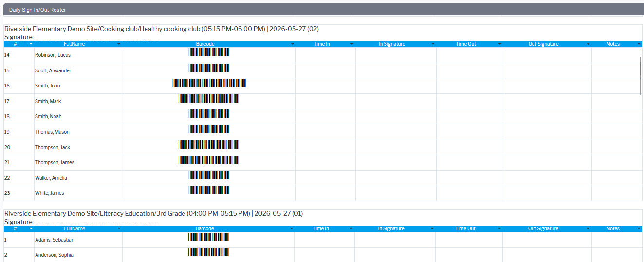This screenshot has height=262, width=644.
Task: Open Time In filter arrow in Healthy cooking club table
Action: (352, 44)
